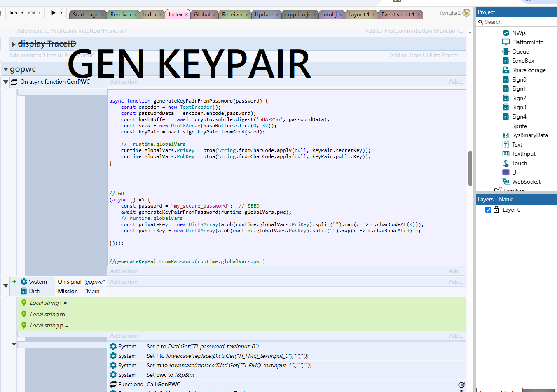
Task: Select the PlatformInfo object icon
Action: (x=506, y=42)
